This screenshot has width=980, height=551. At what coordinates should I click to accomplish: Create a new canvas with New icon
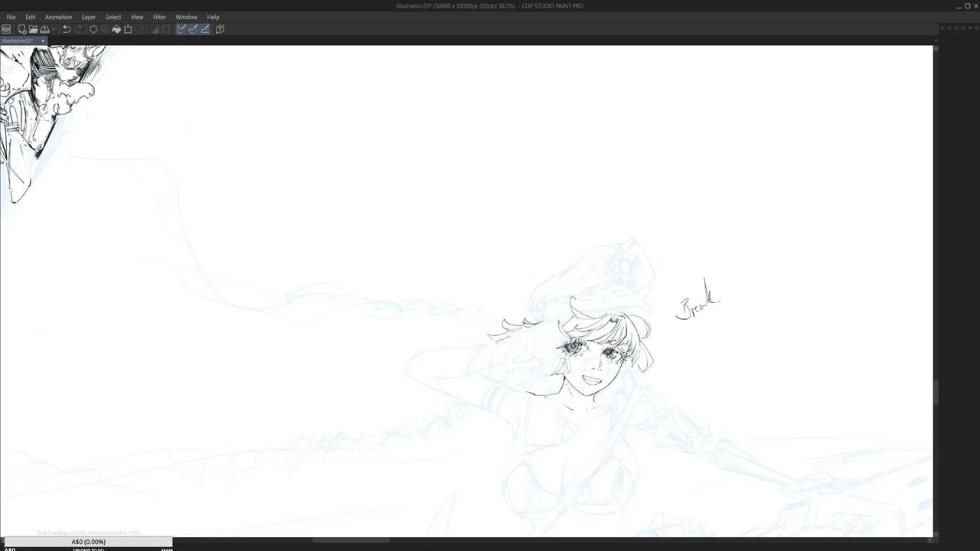pos(22,29)
